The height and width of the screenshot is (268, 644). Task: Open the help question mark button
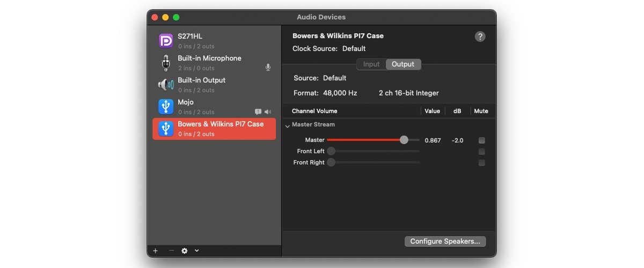pos(480,36)
